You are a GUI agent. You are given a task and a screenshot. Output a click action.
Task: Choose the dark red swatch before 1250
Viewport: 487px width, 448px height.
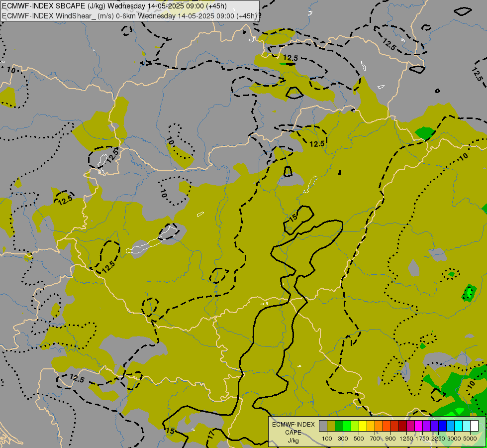403,426
